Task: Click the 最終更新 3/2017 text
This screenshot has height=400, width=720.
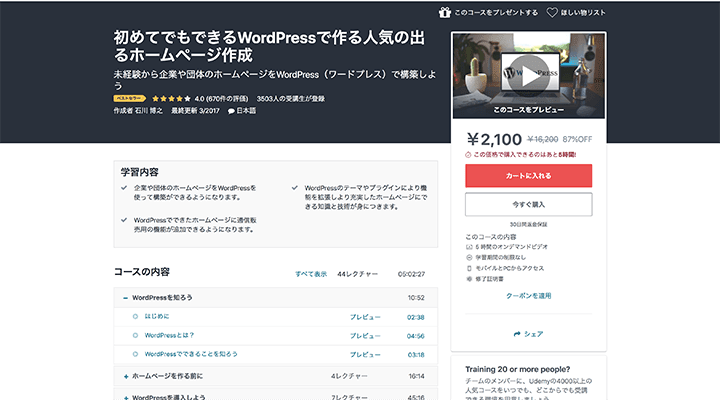Action: coord(196,111)
